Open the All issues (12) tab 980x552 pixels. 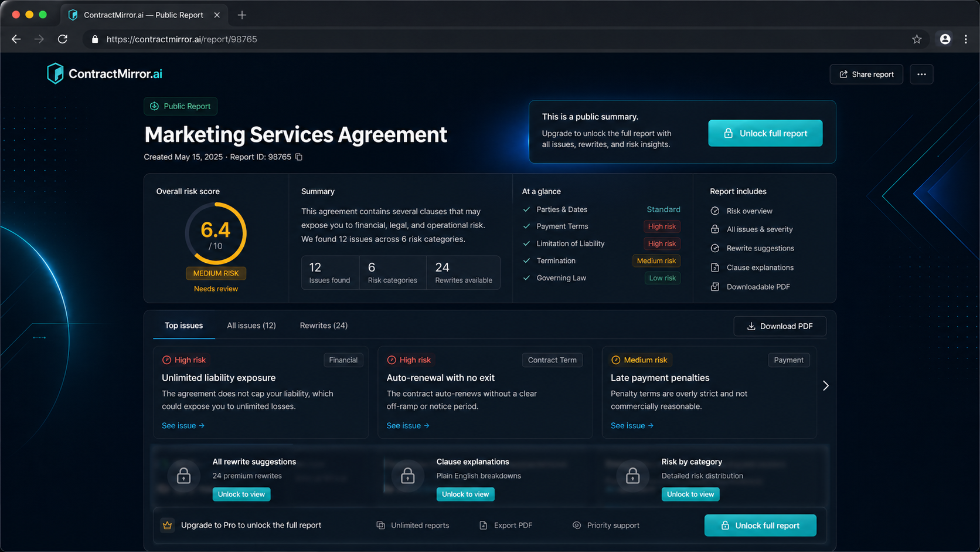[251, 326]
